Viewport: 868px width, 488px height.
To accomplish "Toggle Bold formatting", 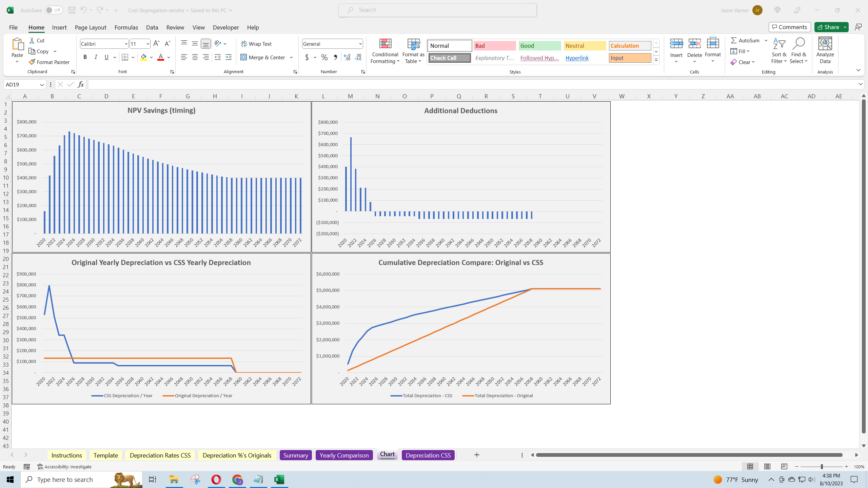I will (85, 57).
